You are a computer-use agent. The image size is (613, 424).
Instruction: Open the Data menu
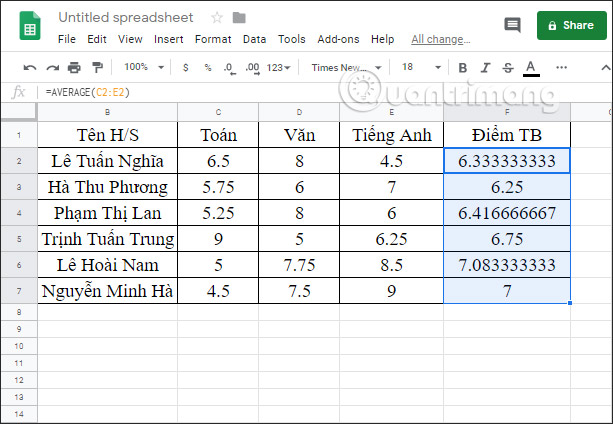point(255,39)
